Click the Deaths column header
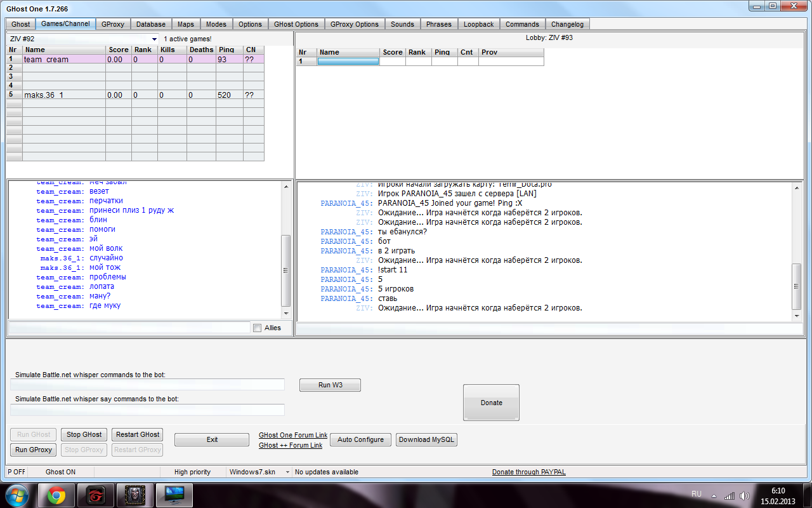The width and height of the screenshot is (812, 508). pos(201,50)
